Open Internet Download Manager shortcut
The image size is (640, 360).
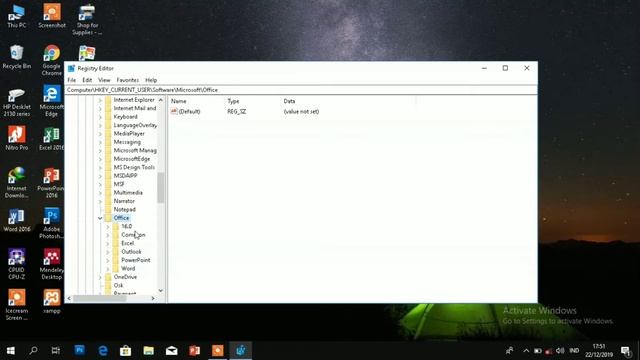point(16,183)
